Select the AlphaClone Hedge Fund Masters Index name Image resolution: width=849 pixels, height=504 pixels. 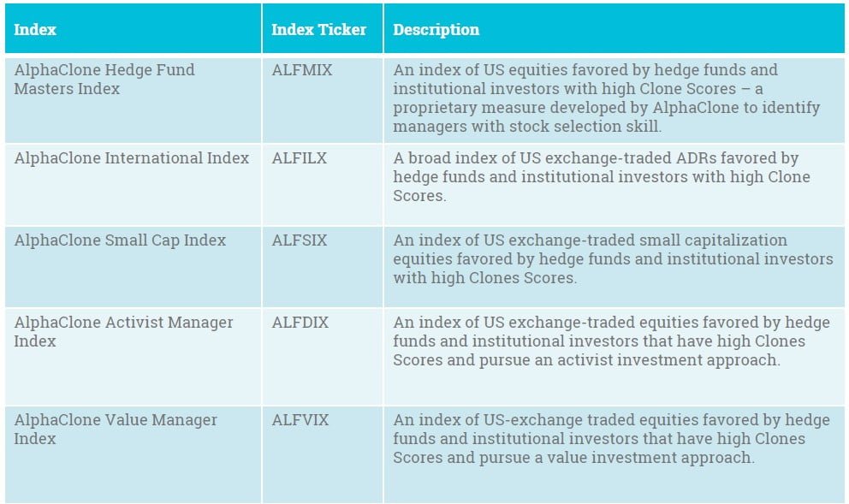pyautogui.click(x=104, y=79)
